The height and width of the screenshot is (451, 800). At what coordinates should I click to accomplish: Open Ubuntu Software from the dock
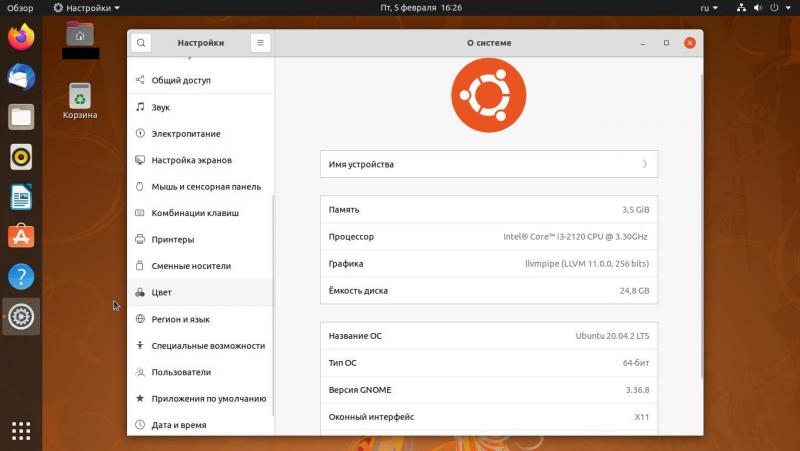[x=21, y=237]
